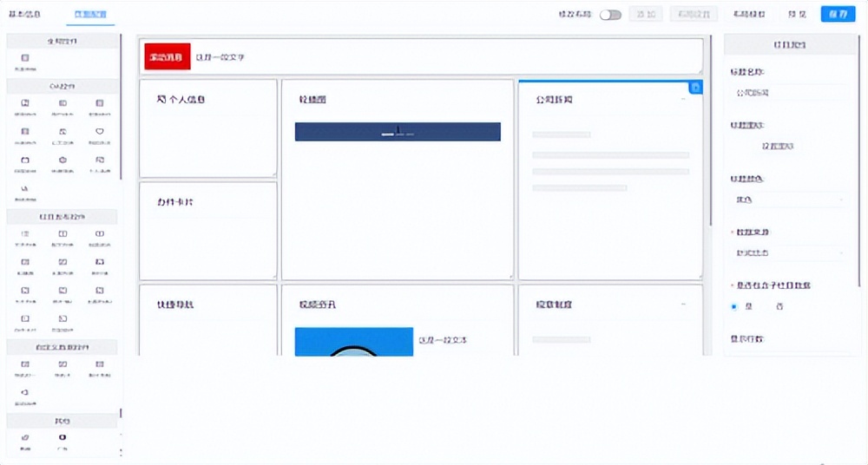Switch to the 页面配置 tab
This screenshot has height=465, width=868.
(x=90, y=14)
